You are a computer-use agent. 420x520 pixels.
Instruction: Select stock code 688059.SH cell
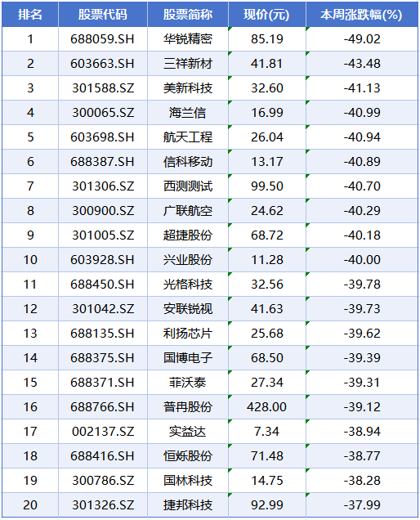click(x=103, y=39)
